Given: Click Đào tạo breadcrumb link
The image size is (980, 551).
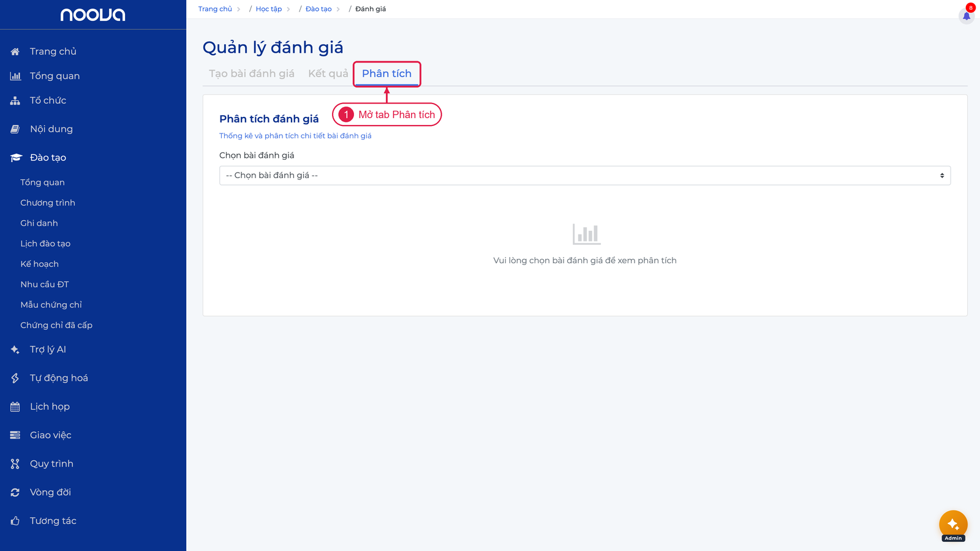Looking at the screenshot, I should (318, 9).
